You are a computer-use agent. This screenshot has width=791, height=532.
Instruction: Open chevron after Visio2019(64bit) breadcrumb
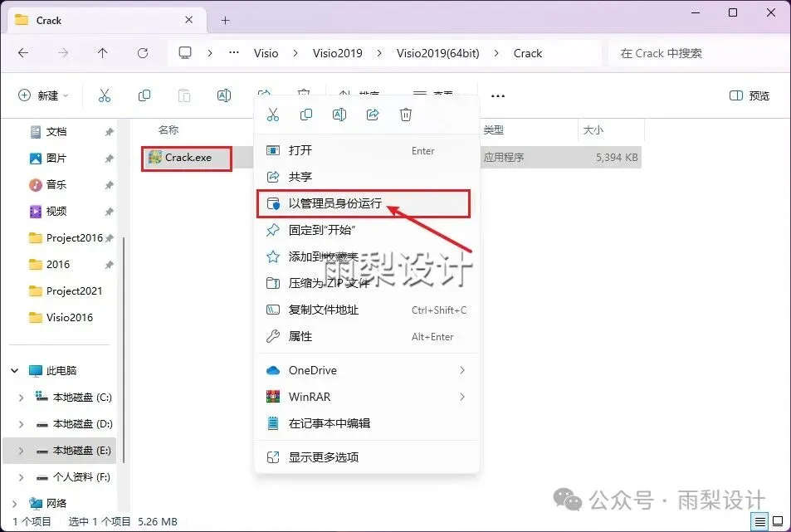click(496, 53)
